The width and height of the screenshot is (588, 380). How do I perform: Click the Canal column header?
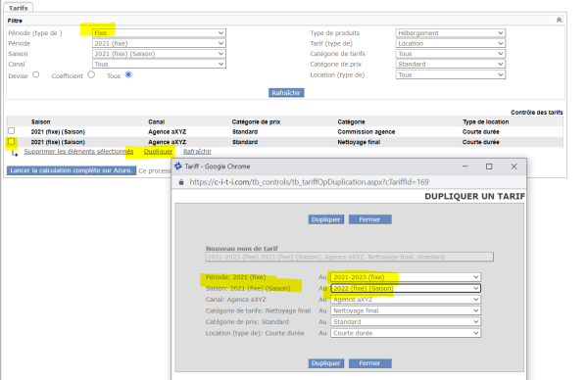157,121
